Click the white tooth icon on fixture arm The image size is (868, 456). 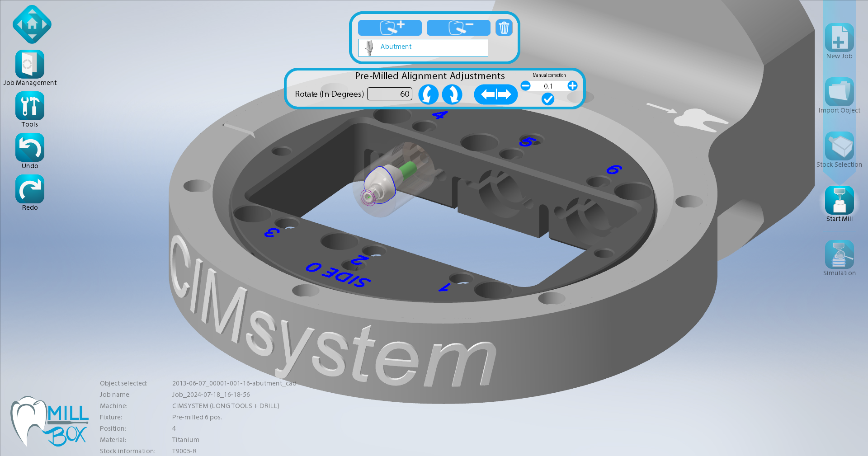click(701, 120)
